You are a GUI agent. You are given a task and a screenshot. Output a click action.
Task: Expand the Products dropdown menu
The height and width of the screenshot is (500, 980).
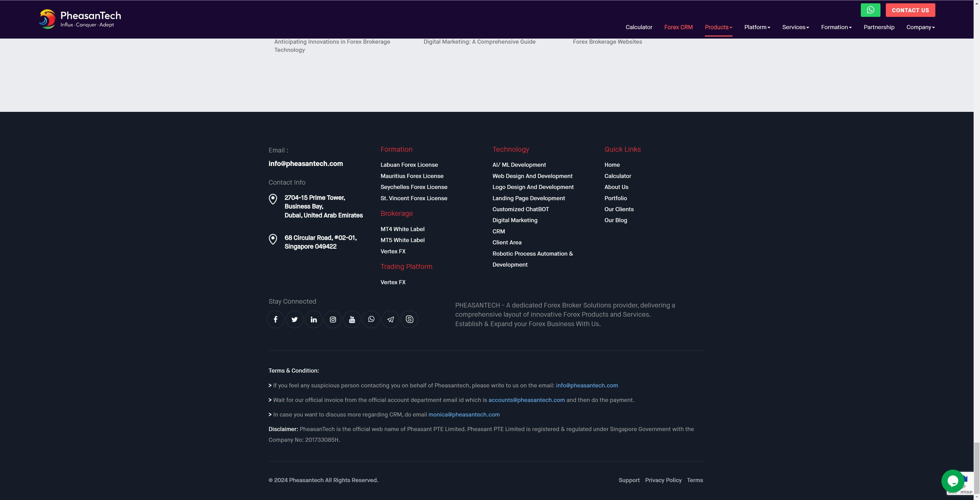pyautogui.click(x=718, y=27)
